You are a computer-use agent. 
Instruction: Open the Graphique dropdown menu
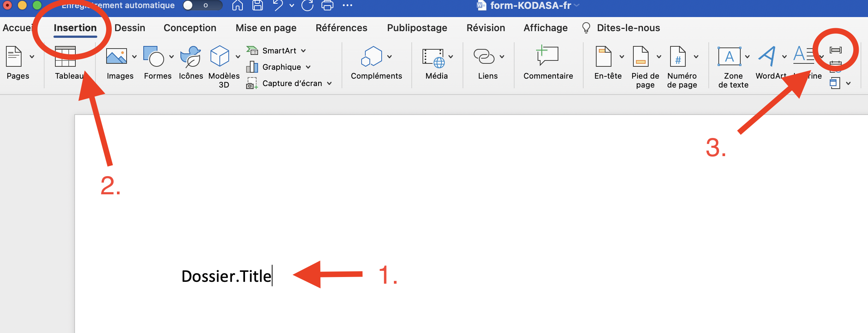(308, 67)
